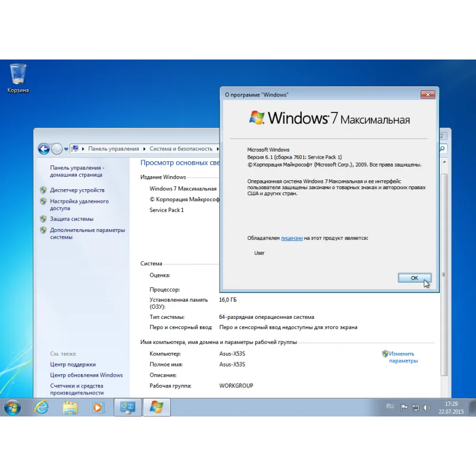Switch to About Windows taskbar button
The image size is (476, 476).
coord(156,407)
